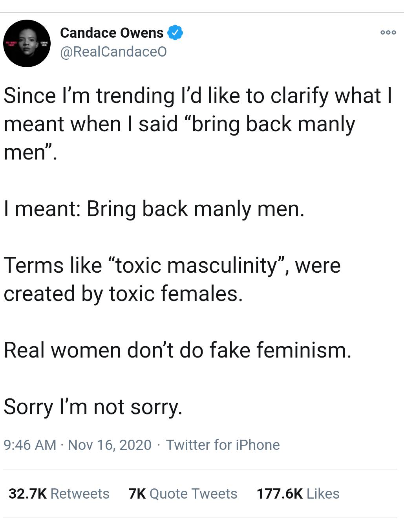
Task: Open Candace Owens' profile picture
Action: tap(27, 43)
